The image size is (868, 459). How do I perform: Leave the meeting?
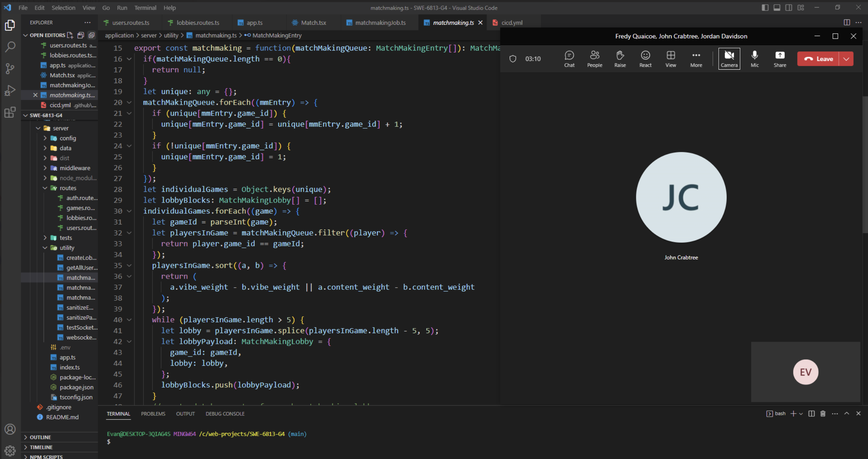(x=821, y=58)
